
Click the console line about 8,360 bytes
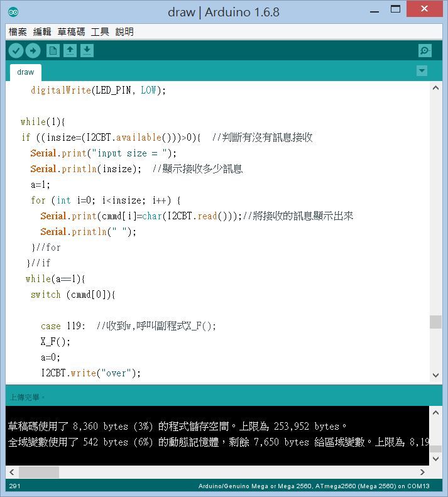tap(177, 427)
